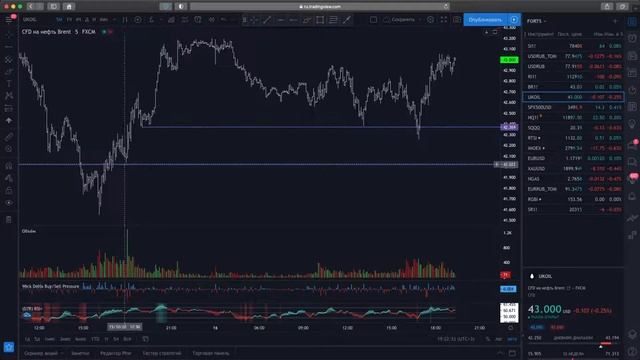Open chart settings gear in top toolbar
This screenshot has width=640, height=360.
click(430, 20)
